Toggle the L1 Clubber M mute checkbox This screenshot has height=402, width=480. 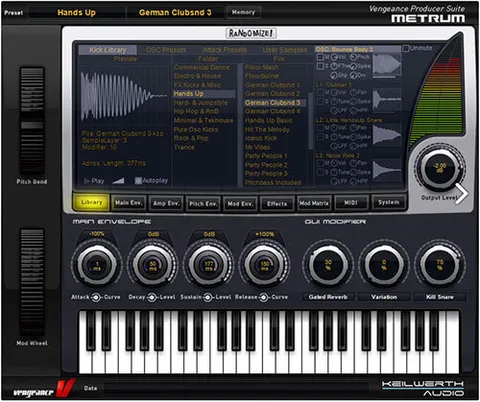click(x=320, y=92)
